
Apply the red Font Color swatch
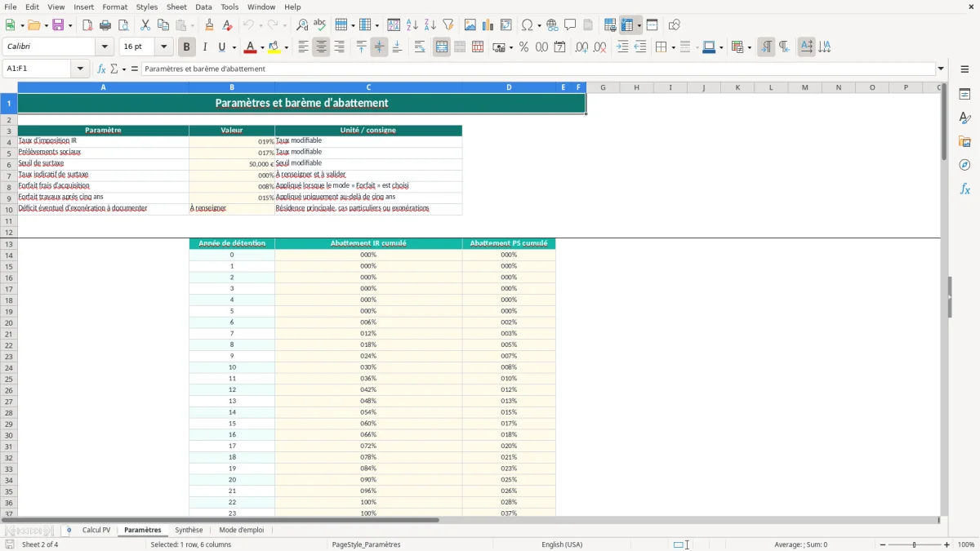tap(251, 47)
